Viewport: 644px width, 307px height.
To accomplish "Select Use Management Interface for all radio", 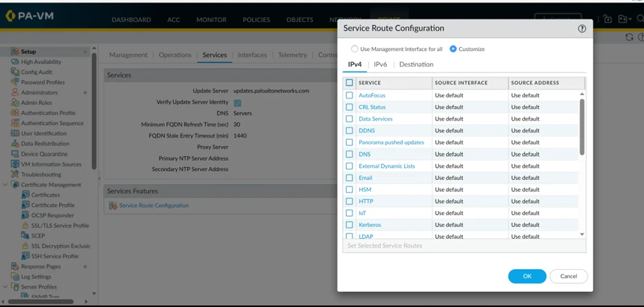I will click(x=354, y=49).
